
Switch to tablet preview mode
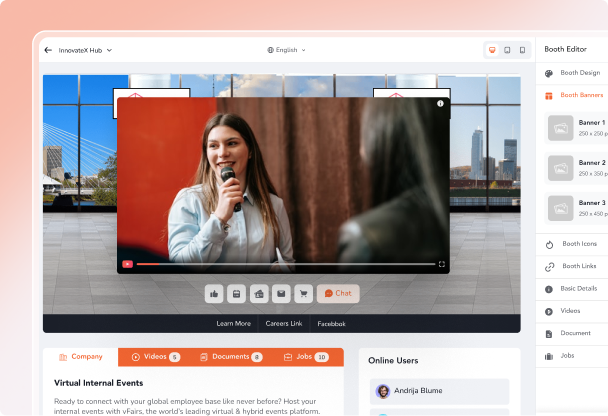tap(507, 50)
